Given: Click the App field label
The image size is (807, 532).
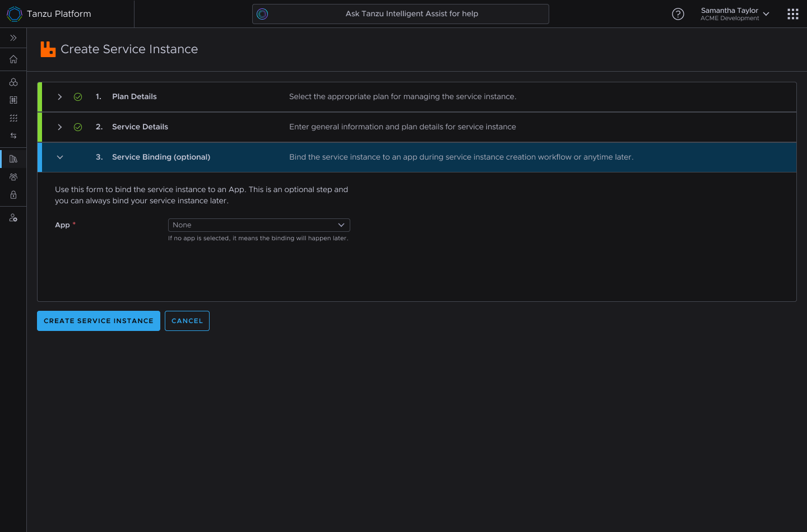Looking at the screenshot, I should tap(62, 225).
